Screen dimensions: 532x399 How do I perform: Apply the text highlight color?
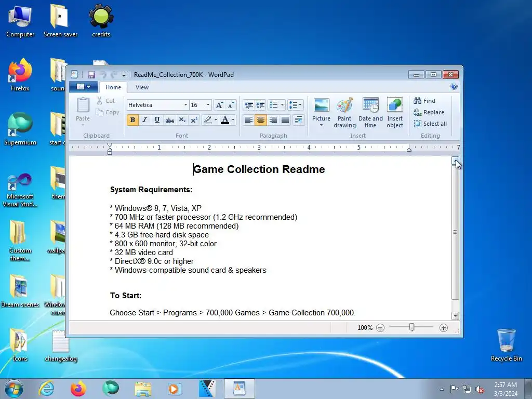click(207, 120)
